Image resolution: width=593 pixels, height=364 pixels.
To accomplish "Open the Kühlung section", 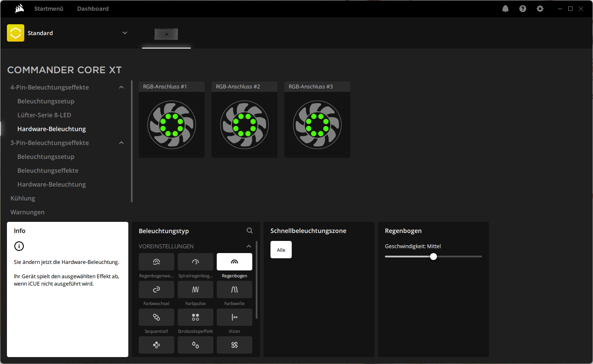I will (x=23, y=198).
